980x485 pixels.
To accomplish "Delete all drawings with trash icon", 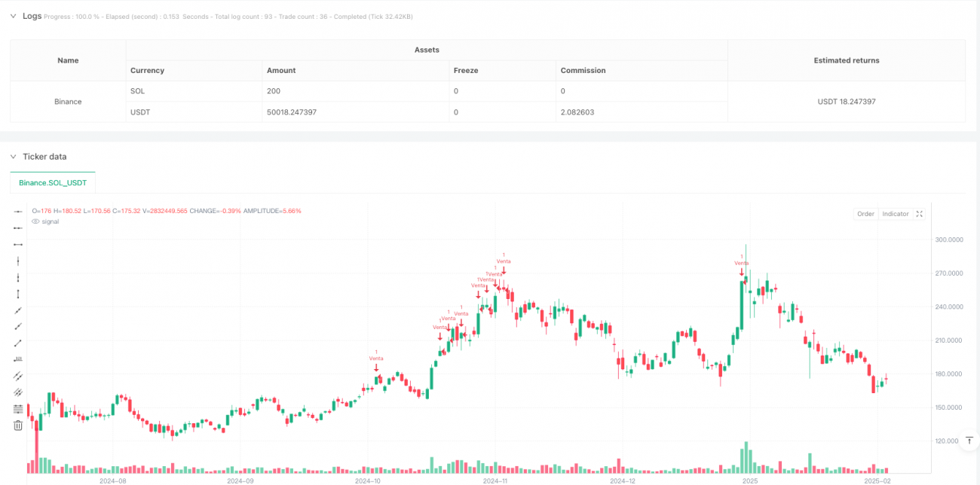I will pyautogui.click(x=18, y=426).
